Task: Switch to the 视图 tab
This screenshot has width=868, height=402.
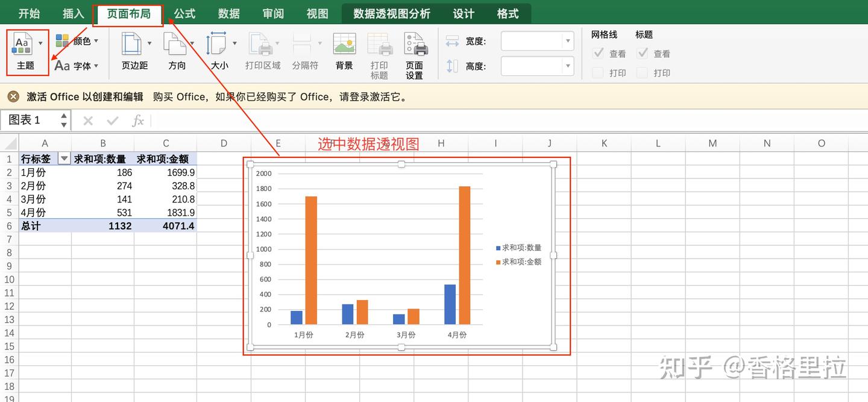Action: point(318,13)
